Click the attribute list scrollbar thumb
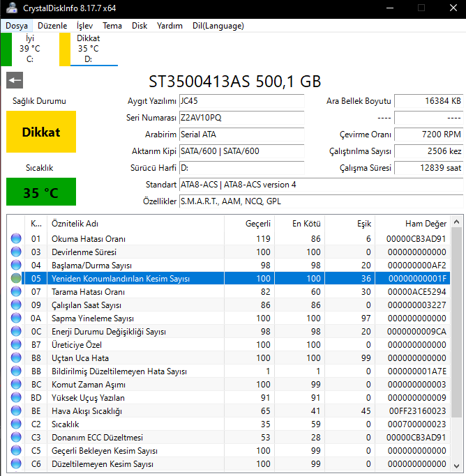The width and height of the screenshot is (466, 476). click(x=456, y=323)
